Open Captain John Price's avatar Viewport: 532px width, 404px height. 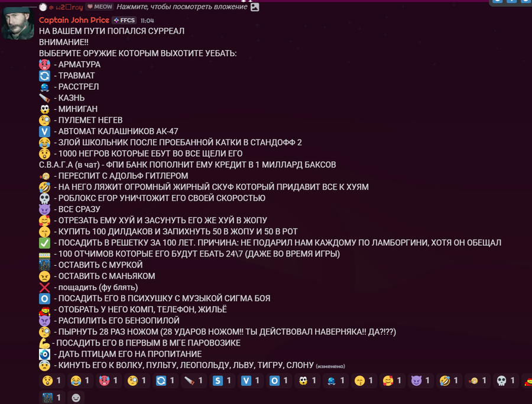click(18, 23)
